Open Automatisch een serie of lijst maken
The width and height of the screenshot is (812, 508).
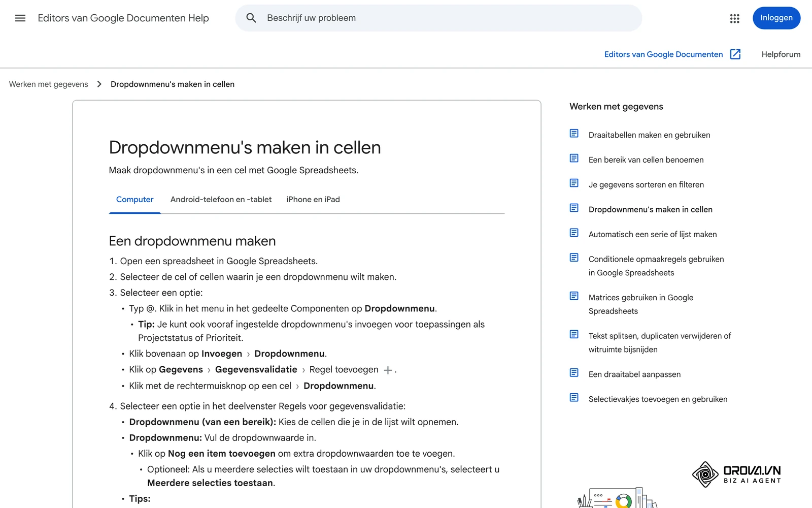(x=653, y=235)
